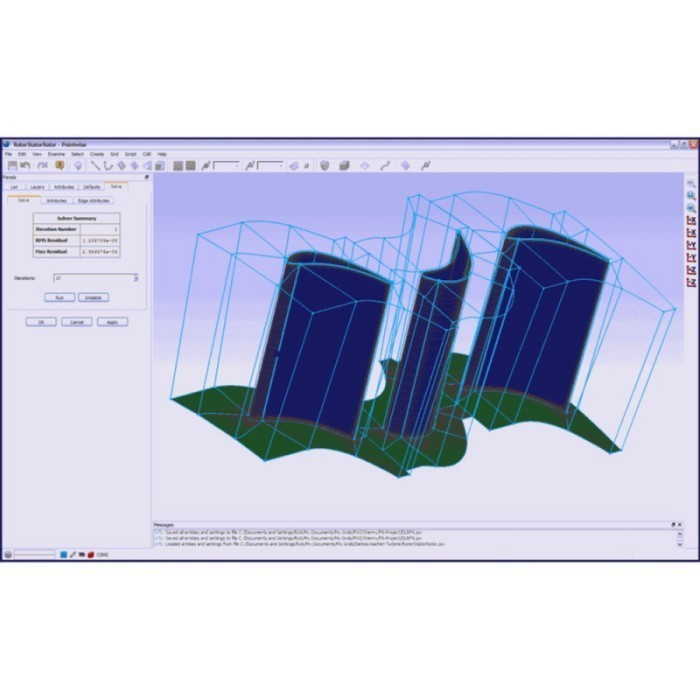Click the Run button
Screen dimensions: 700x700
tap(59, 297)
